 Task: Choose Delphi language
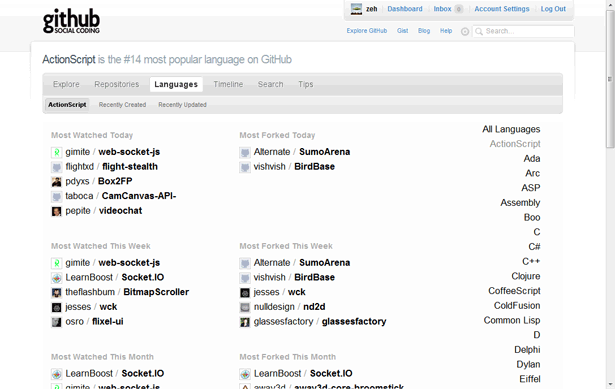527,350
